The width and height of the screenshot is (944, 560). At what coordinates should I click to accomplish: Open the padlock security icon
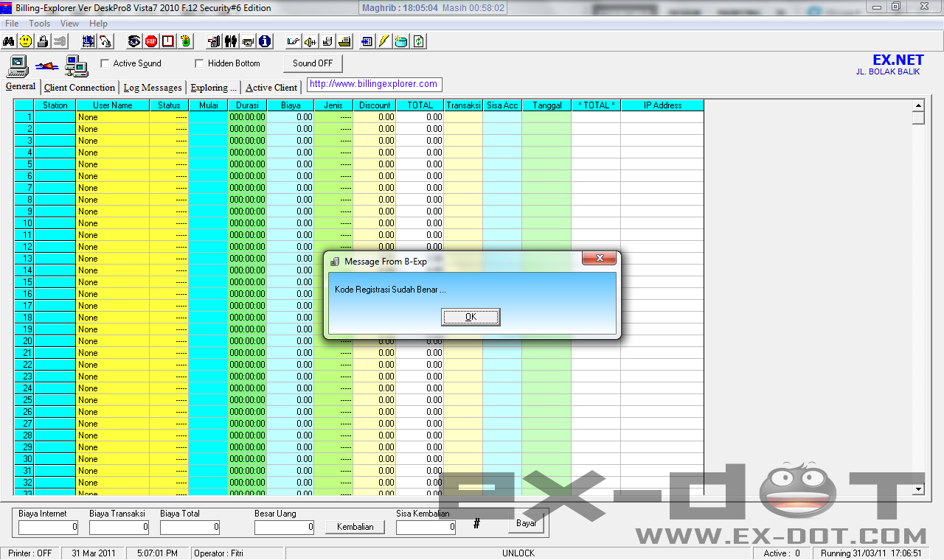pos(42,41)
